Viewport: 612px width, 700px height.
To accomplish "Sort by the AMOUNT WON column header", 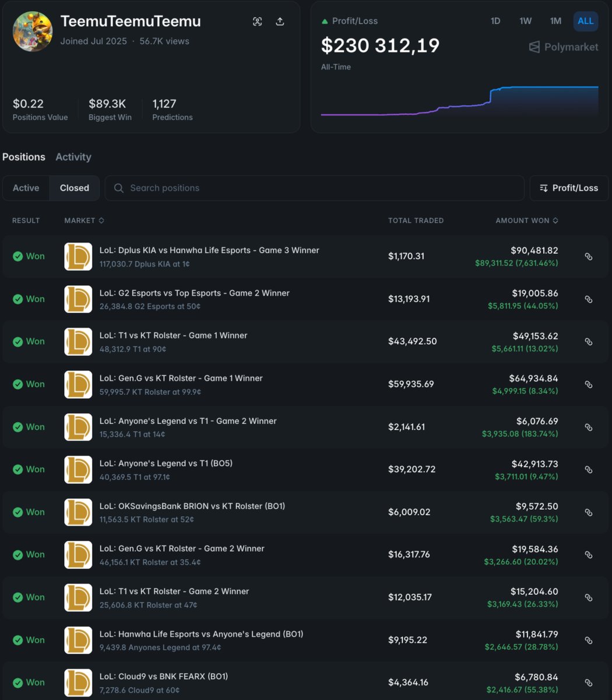I will pos(527,220).
